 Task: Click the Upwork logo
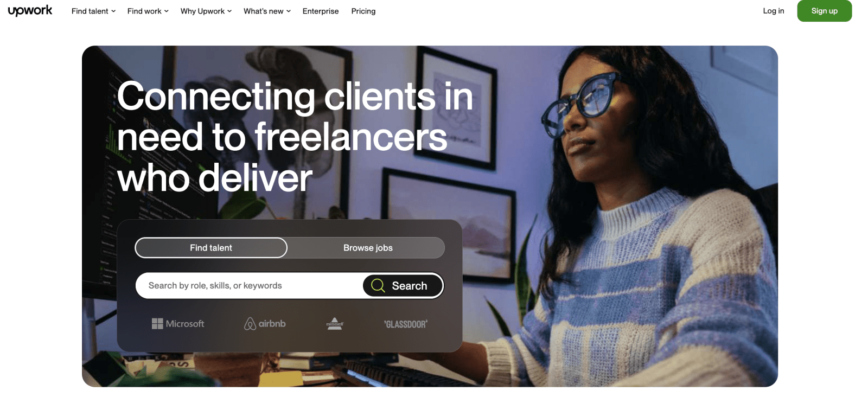(x=30, y=11)
